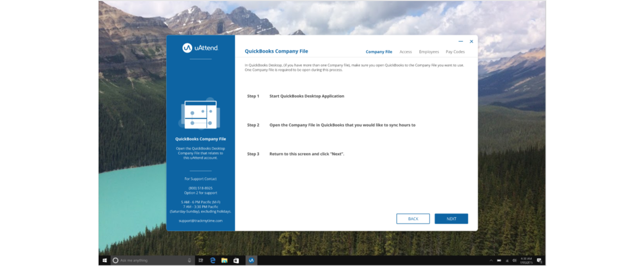Viewport: 644px width, 266px height.
Task: Open the Action Center notifications icon
Action: 539,260
